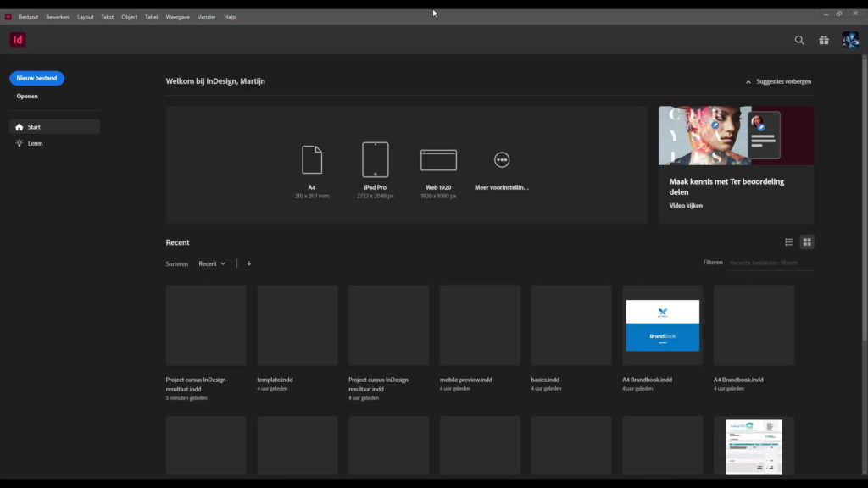Open template.indd thumbnail
The width and height of the screenshot is (868, 488).
298,325
